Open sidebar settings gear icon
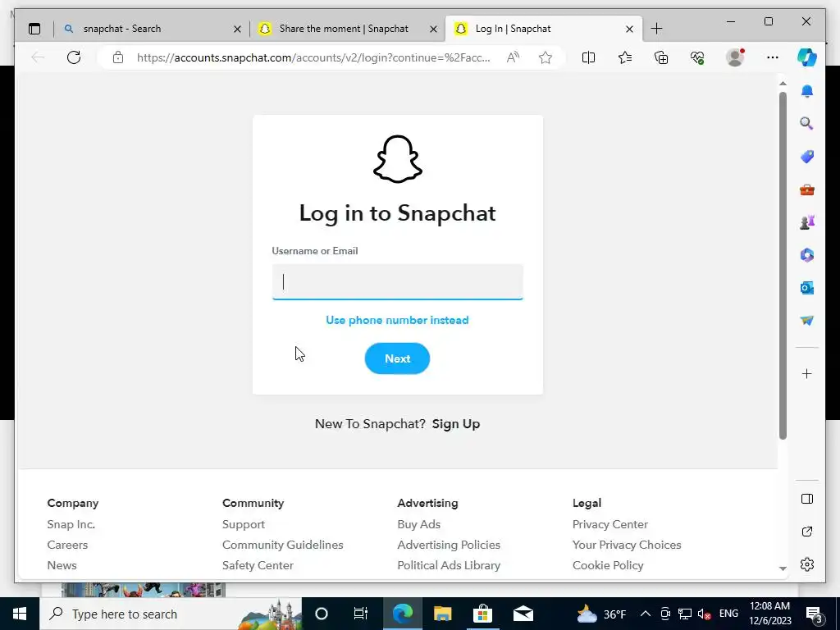Screen dimensions: 840x630 click(807, 564)
